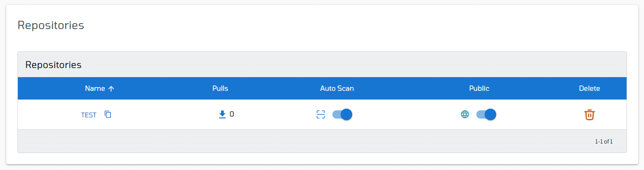Click the 1-1 of 1 pagination text
This screenshot has height=170, width=644.
pyautogui.click(x=604, y=141)
